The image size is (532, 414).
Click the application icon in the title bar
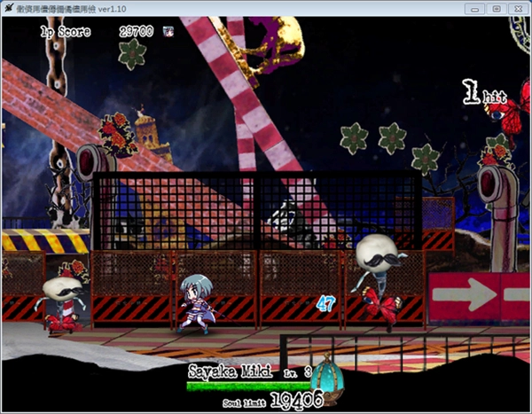coord(10,8)
